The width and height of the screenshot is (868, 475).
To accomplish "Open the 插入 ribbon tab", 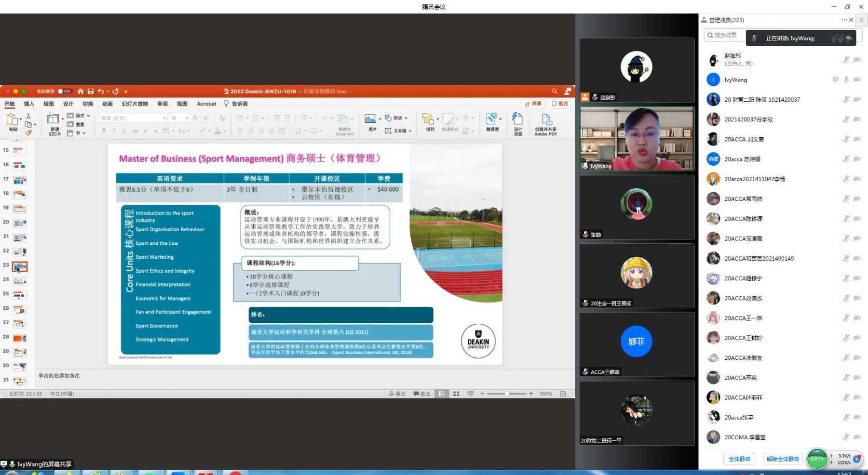I will click(x=29, y=104).
